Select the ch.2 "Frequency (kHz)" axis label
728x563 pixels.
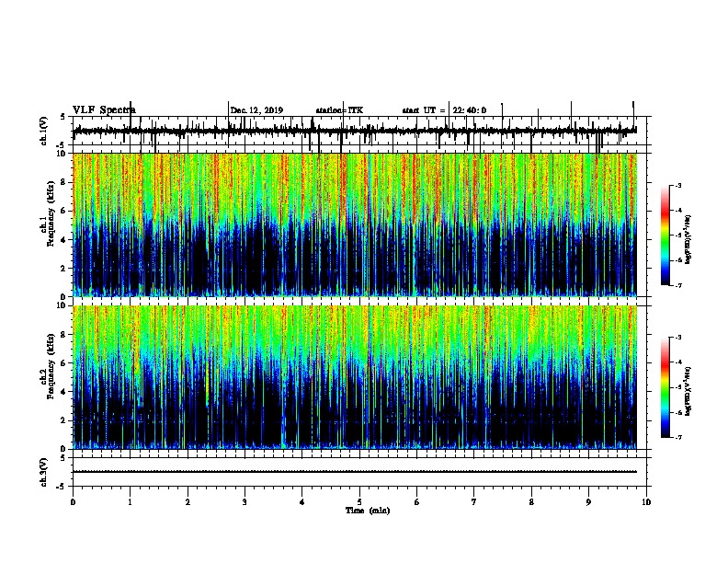click(51, 366)
